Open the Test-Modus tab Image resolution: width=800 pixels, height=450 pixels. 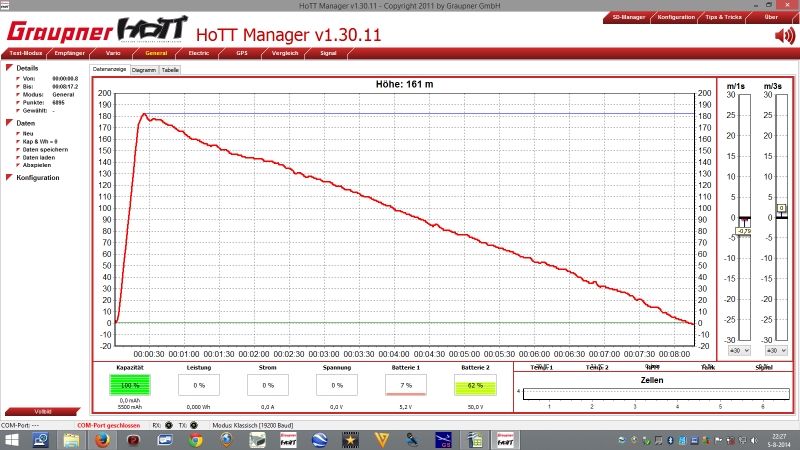click(26, 53)
